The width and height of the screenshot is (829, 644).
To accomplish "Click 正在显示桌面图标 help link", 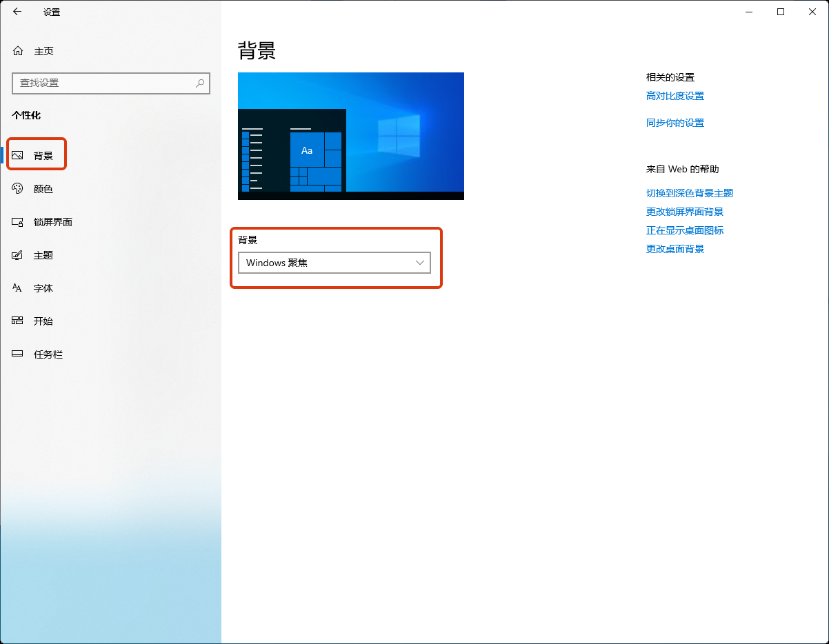I will (685, 230).
